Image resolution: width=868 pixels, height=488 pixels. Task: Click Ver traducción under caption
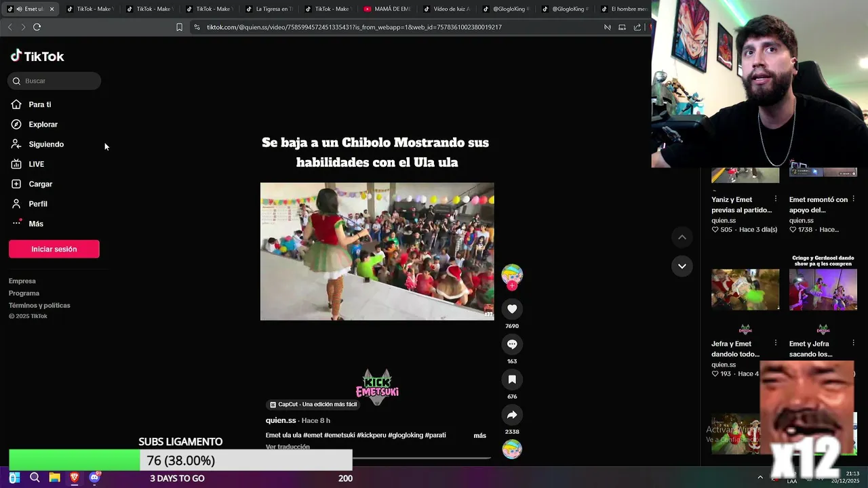pyautogui.click(x=288, y=447)
